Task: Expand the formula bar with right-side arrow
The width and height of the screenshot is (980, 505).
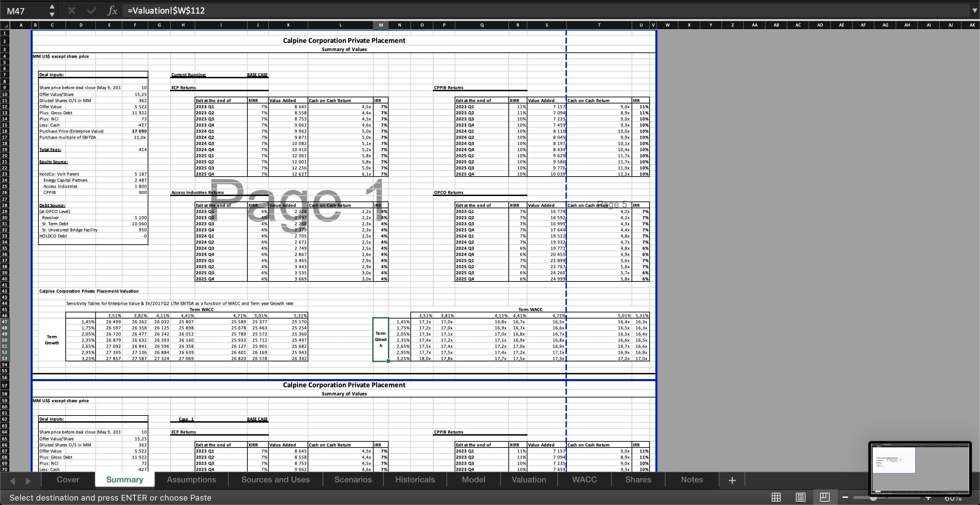Action: point(975,11)
